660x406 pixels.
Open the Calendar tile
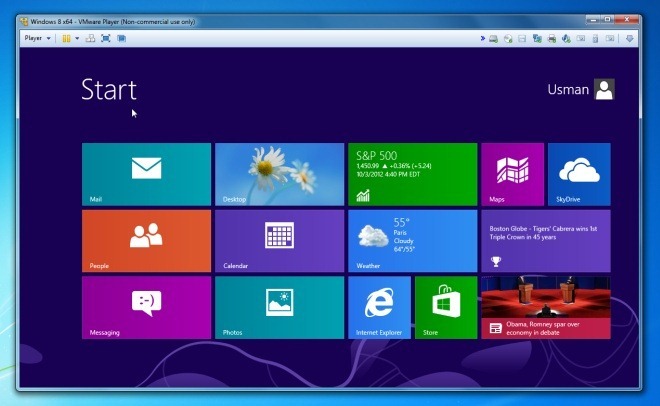pos(279,241)
